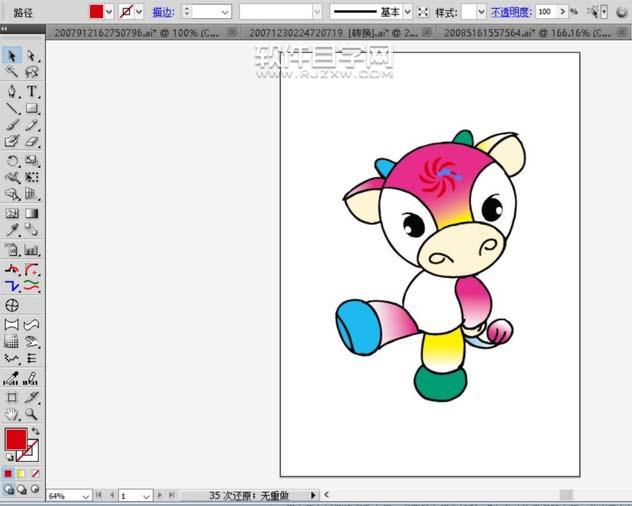The height and width of the screenshot is (506, 632).
Task: Pick the Eraser tool
Action: pos(32,142)
